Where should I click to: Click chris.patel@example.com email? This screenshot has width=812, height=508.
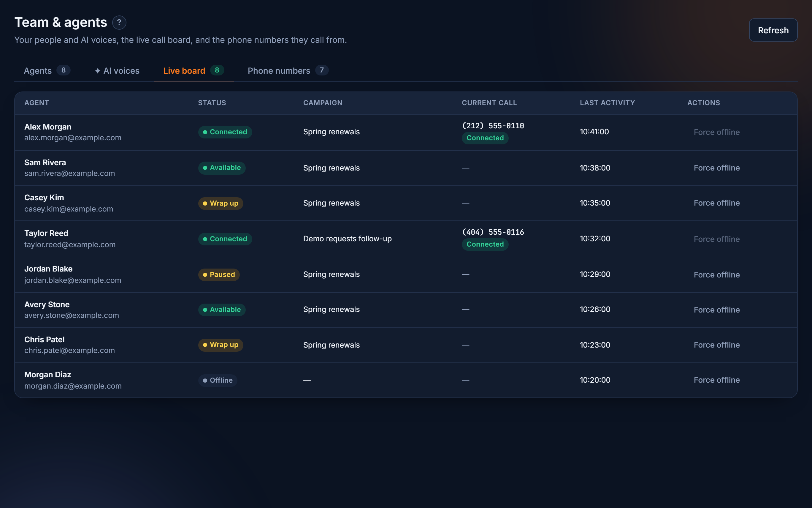(69, 351)
